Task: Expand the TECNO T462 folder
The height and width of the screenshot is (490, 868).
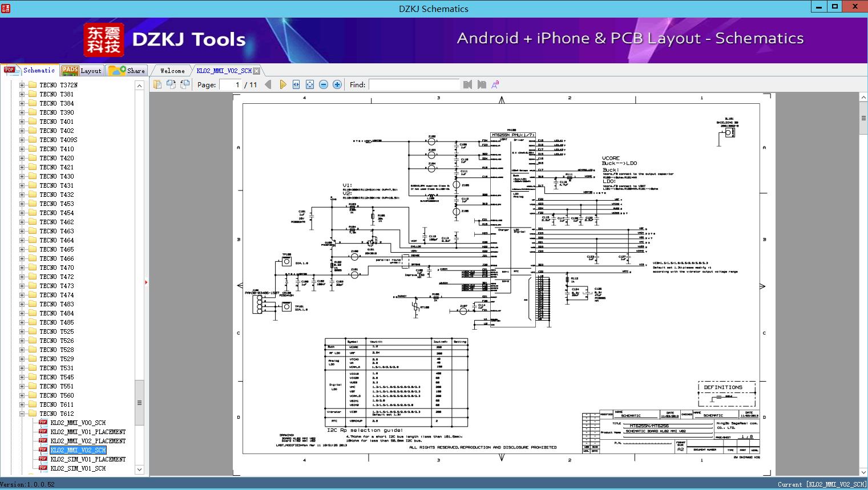Action: coord(22,222)
